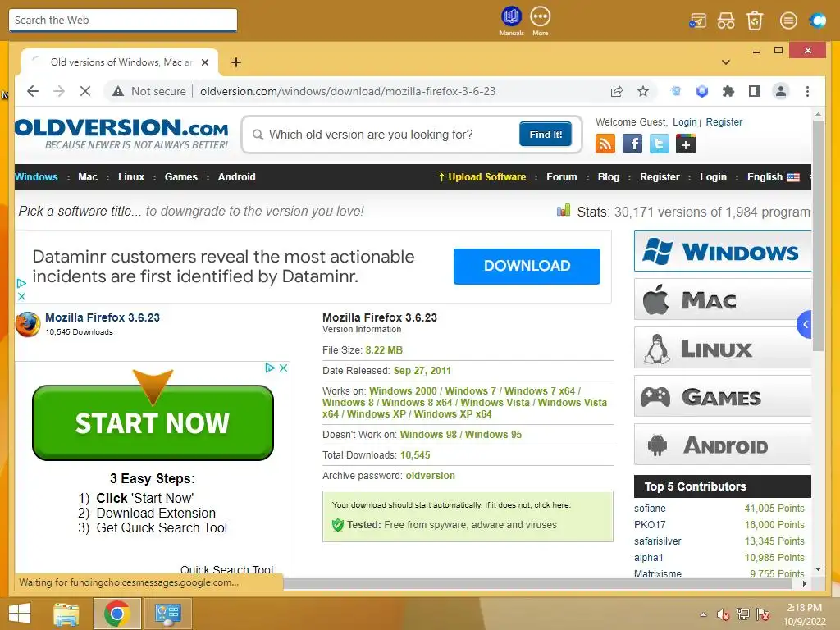This screenshot has width=840, height=630.
Task: Click the trash bin icon in top bar
Action: coord(755,21)
